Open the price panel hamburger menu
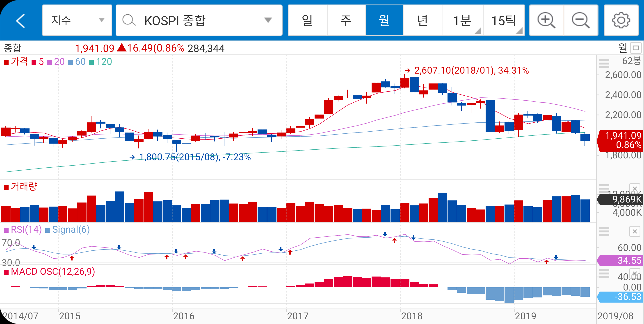Viewport: 644px width, 324px height. [x=604, y=63]
